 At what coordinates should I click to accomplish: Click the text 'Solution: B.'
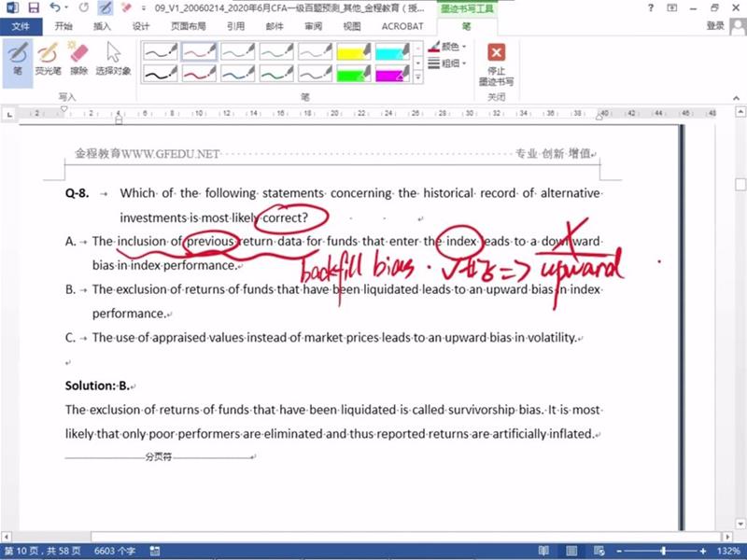pos(97,385)
